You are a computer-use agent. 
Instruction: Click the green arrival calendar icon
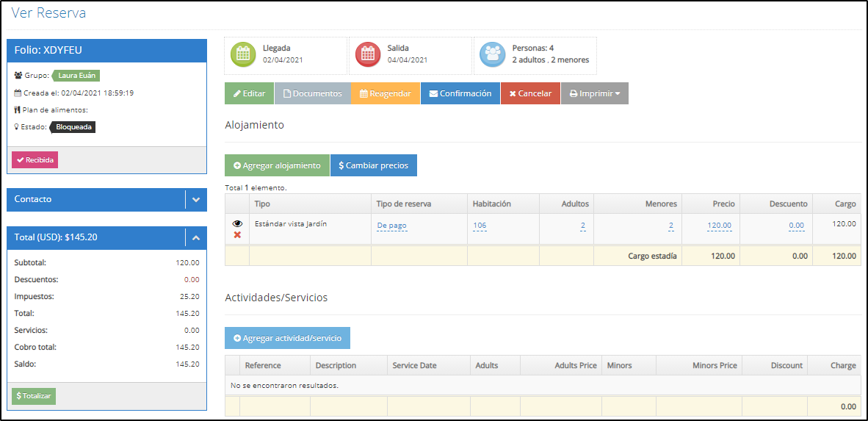click(x=242, y=54)
